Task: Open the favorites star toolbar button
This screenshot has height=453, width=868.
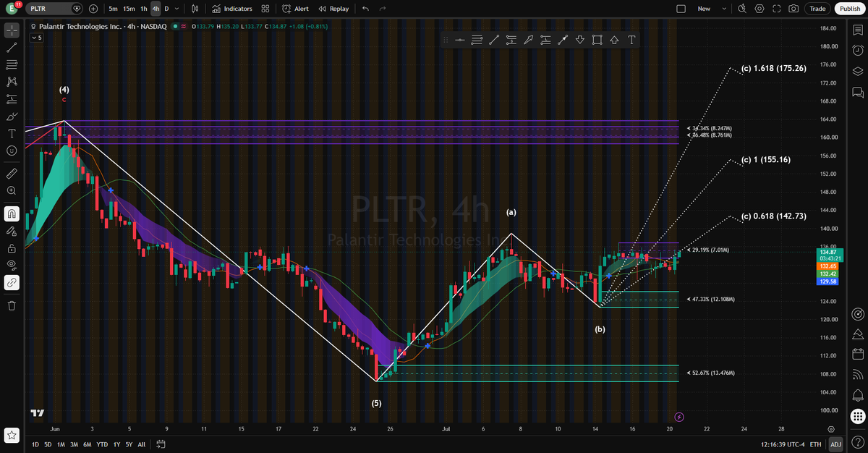Action: (x=12, y=436)
